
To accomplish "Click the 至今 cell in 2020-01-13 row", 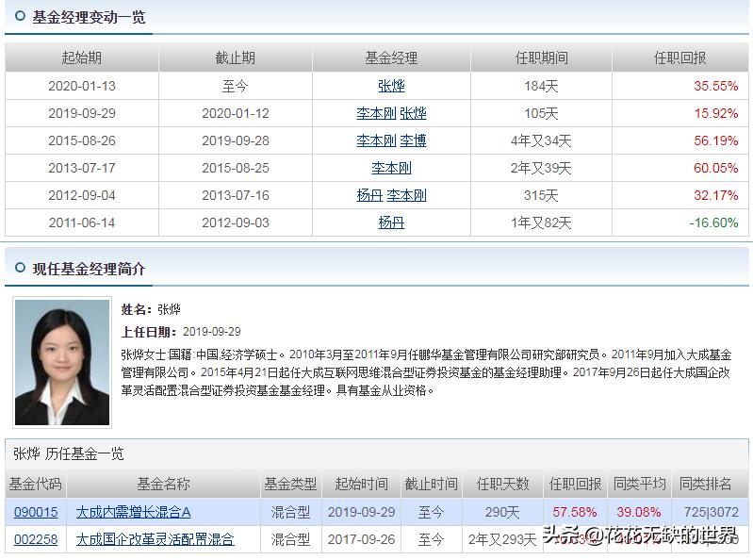I will point(235,86).
